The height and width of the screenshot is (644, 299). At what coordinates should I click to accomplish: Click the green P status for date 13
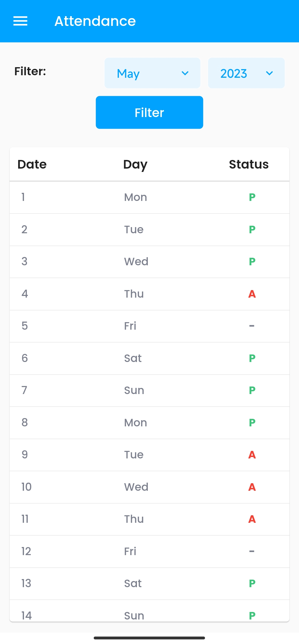(x=252, y=584)
